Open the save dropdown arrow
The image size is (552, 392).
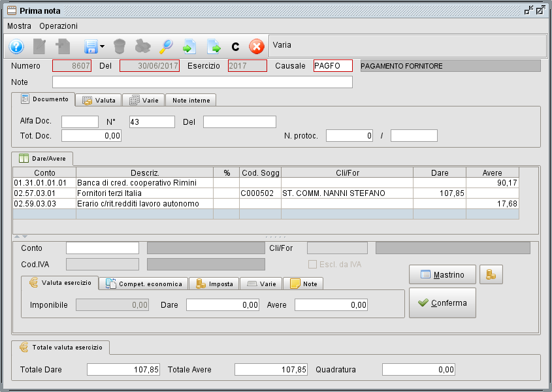click(103, 47)
